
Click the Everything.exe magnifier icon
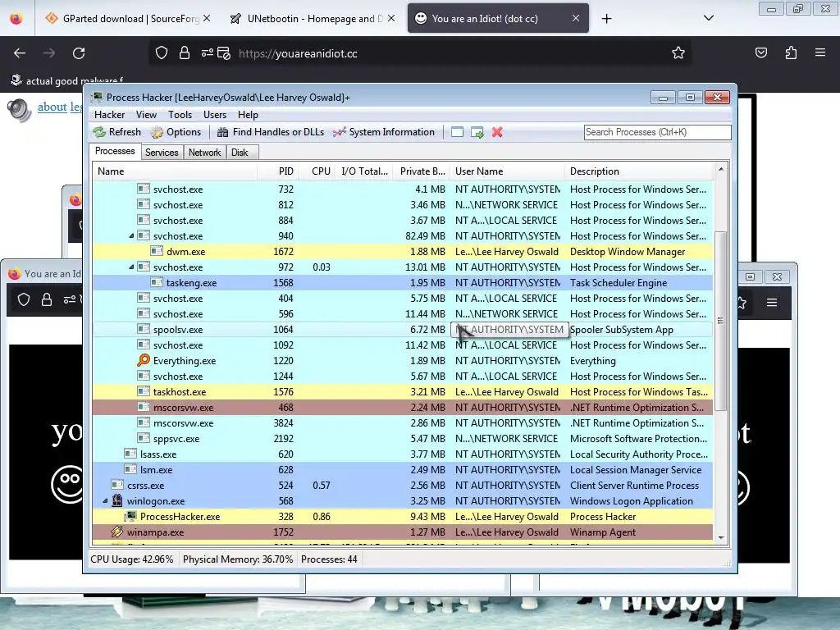pos(143,361)
